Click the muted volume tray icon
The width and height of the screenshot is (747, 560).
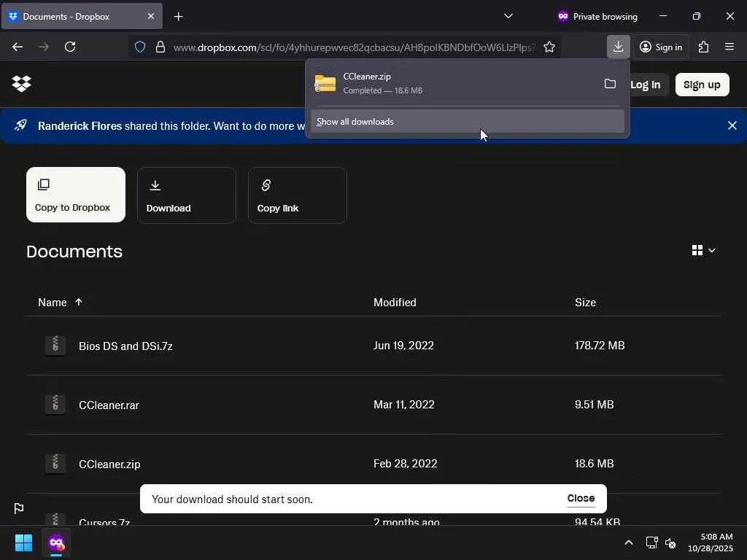[671, 542]
